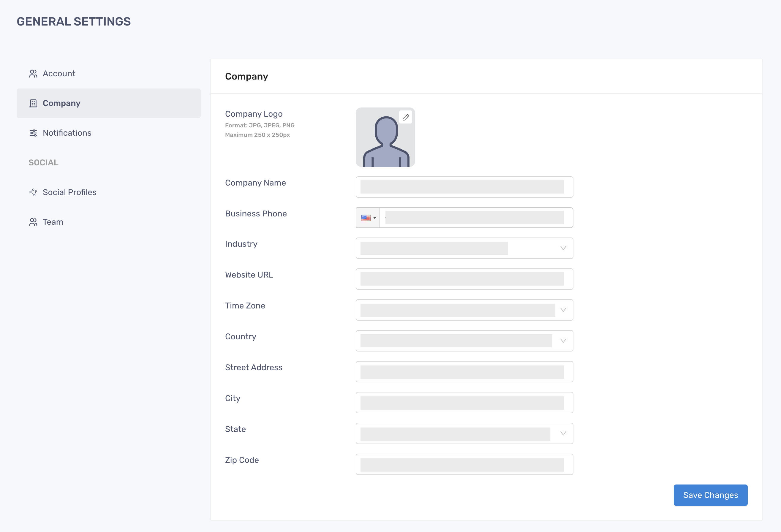Image resolution: width=781 pixels, height=532 pixels.
Task: Click the pencil edit icon on company logo
Action: pos(406,117)
